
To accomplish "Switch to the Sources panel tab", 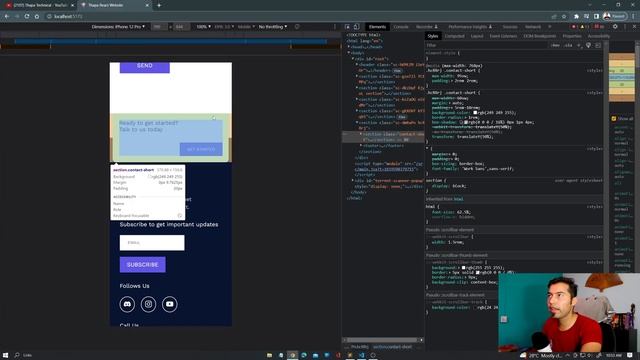I will click(x=510, y=27).
